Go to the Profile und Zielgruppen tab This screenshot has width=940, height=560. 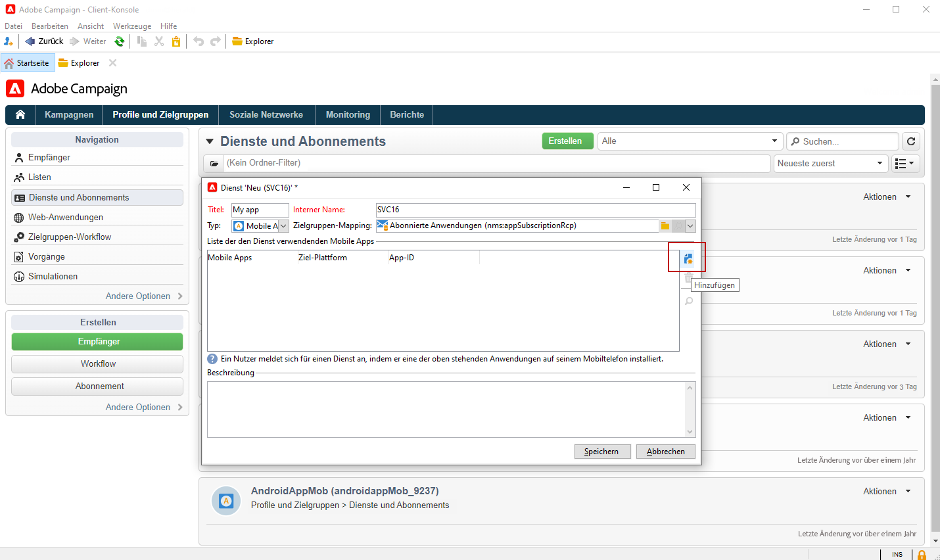[160, 114]
